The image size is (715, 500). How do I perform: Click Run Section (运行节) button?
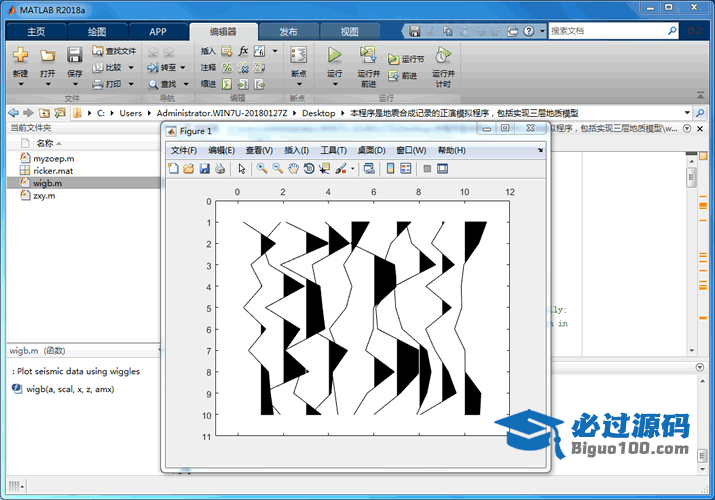tap(406, 59)
